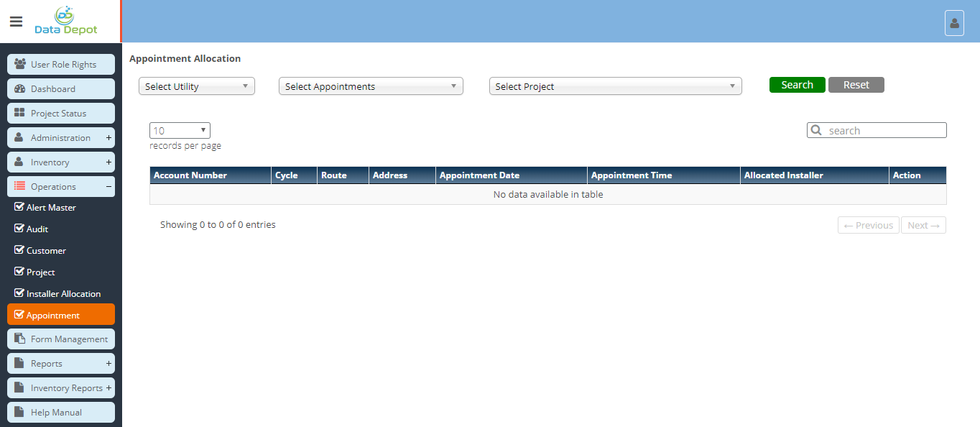Click the hamburger menu icon
This screenshot has width=980, height=427.
click(16, 22)
